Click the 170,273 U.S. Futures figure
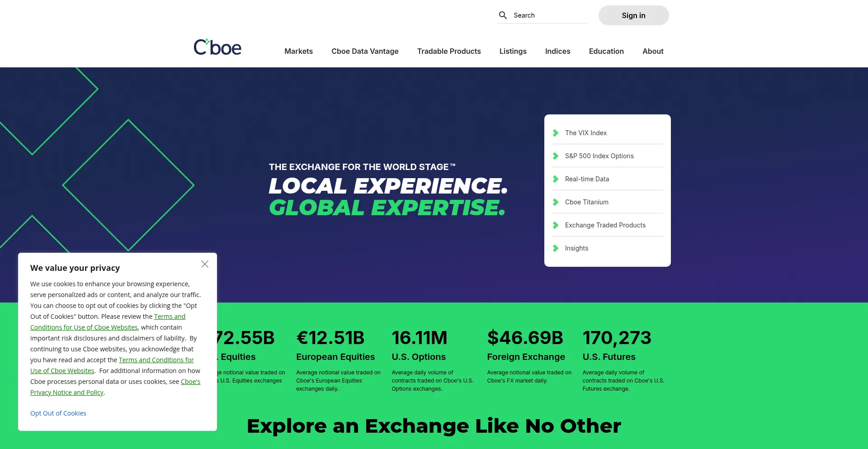Viewport: 868px width, 449px height. (617, 338)
